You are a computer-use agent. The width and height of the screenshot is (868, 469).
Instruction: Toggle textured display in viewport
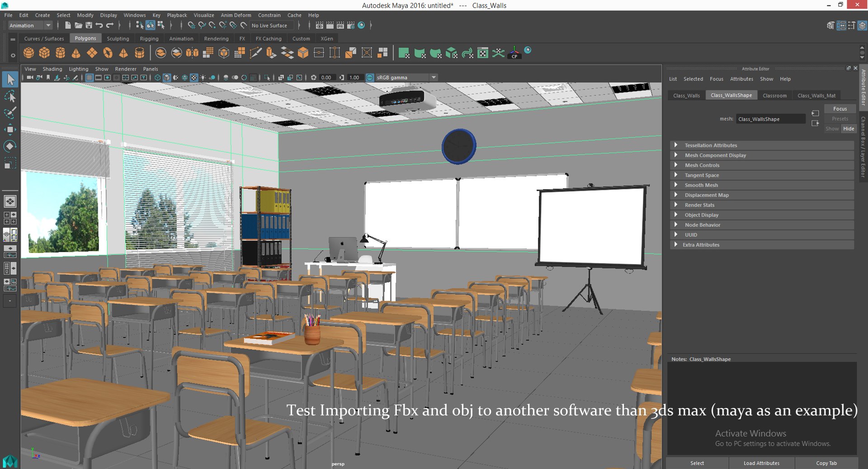point(193,78)
